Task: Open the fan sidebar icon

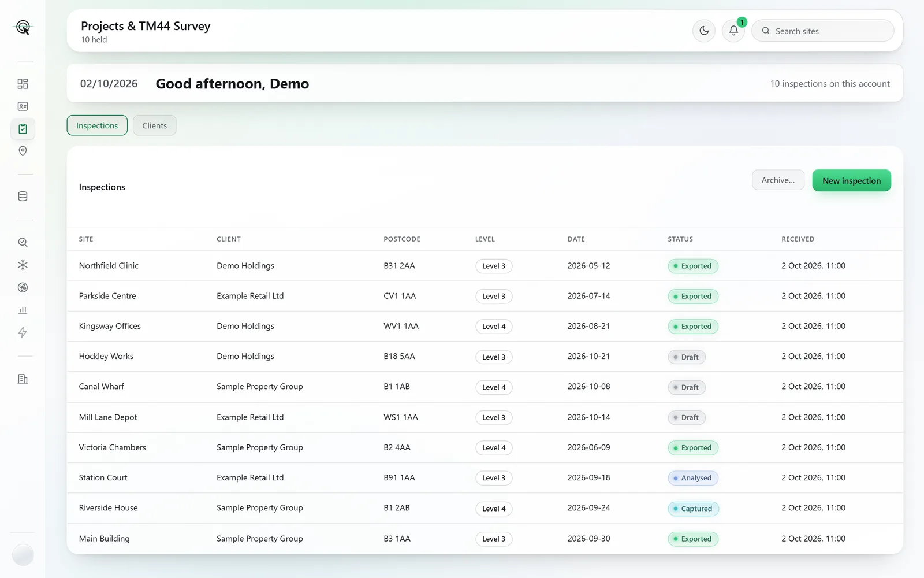Action: [23, 287]
